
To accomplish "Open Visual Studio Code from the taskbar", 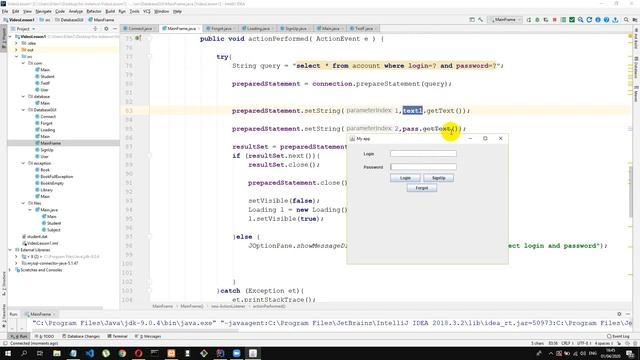I will [x=90, y=353].
